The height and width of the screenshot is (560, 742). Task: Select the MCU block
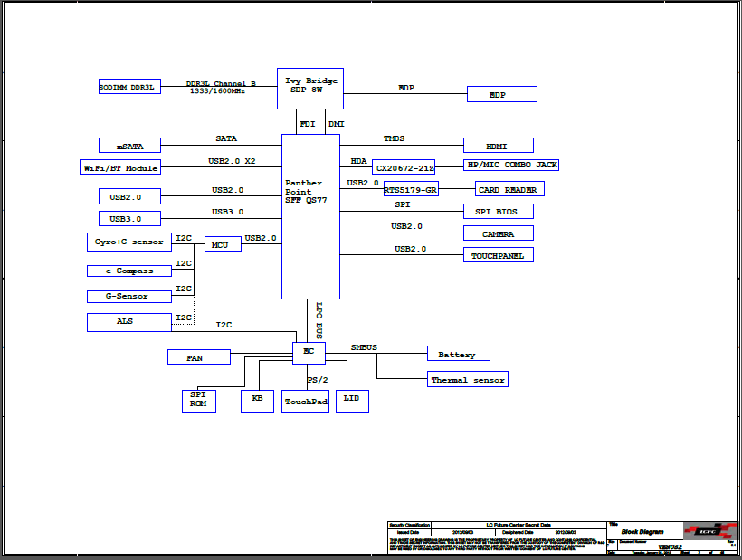click(x=223, y=244)
